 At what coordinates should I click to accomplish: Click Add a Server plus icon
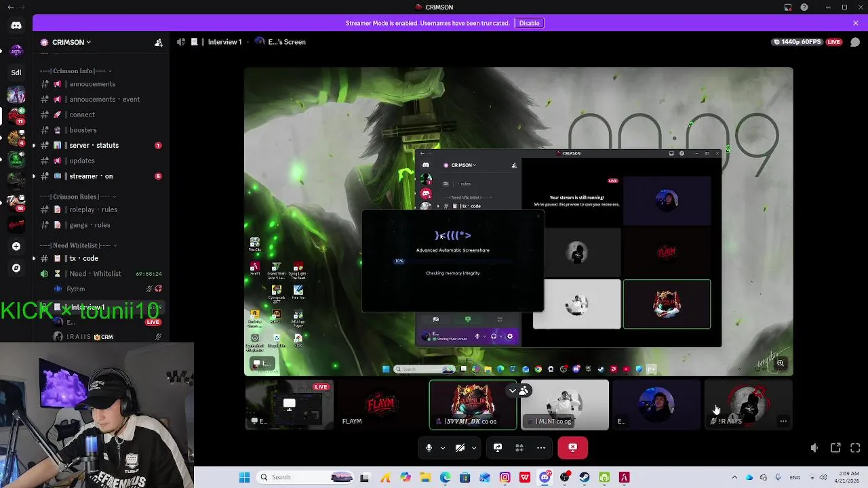coord(16,246)
